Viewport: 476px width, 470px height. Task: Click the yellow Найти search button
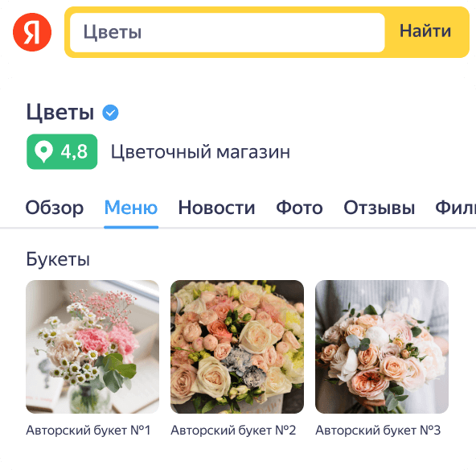point(425,31)
